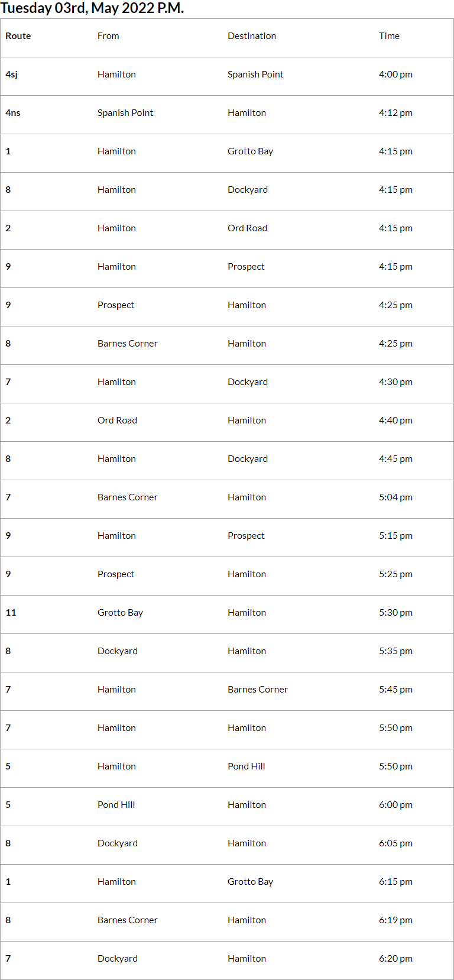Select route 11 cell
Screen dimensions: 454x980
click(11, 613)
